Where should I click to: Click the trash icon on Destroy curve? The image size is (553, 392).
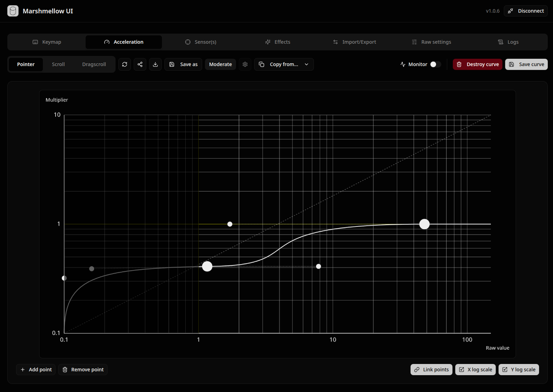coord(460,64)
